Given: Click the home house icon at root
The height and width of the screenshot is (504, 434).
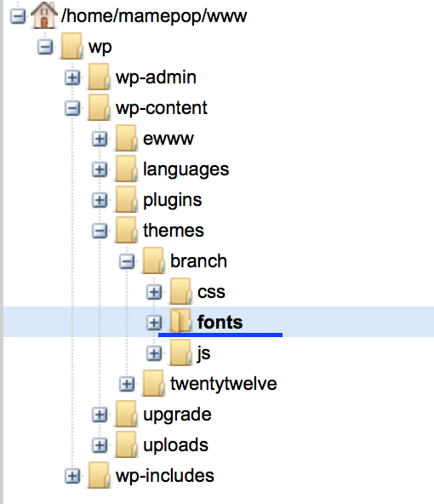Looking at the screenshot, I should click(44, 14).
